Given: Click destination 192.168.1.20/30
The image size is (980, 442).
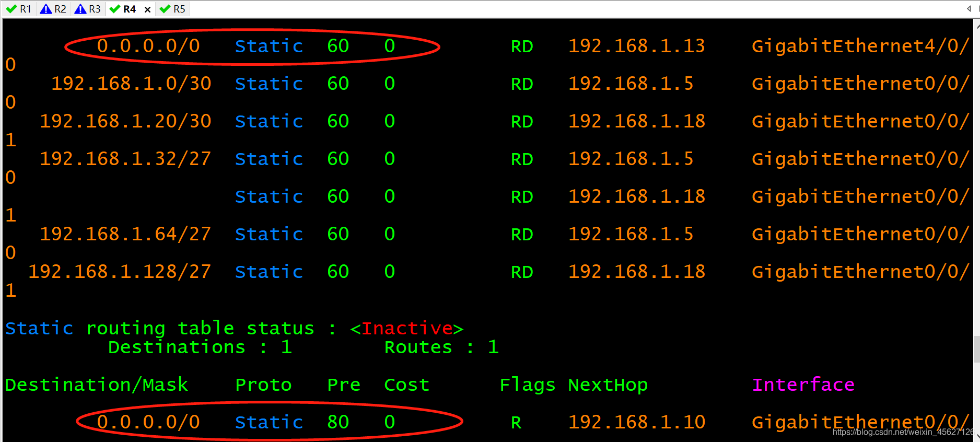Looking at the screenshot, I should (x=125, y=121).
